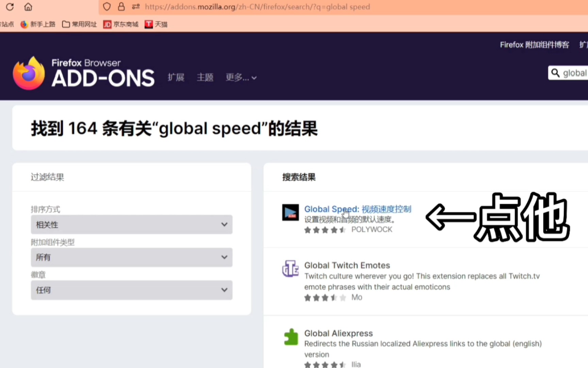This screenshot has height=368, width=588.
Task: Click the Mo author name
Action: pyautogui.click(x=357, y=297)
